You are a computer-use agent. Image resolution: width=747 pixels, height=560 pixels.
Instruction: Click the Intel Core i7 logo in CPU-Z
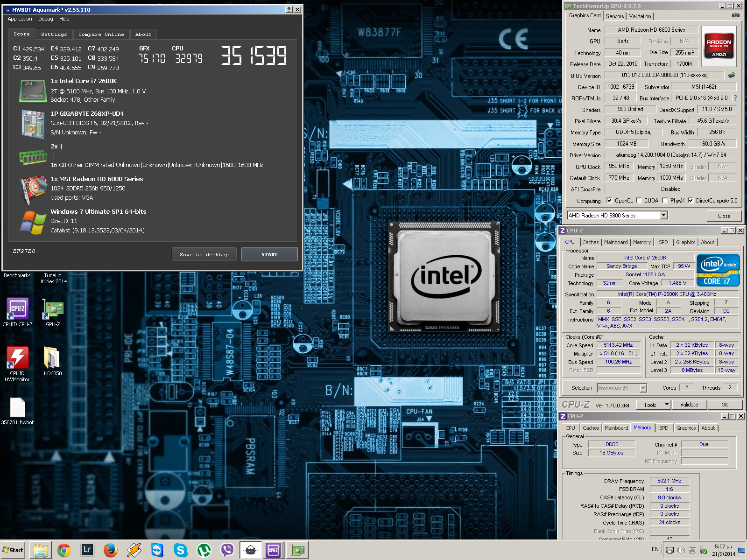718,270
